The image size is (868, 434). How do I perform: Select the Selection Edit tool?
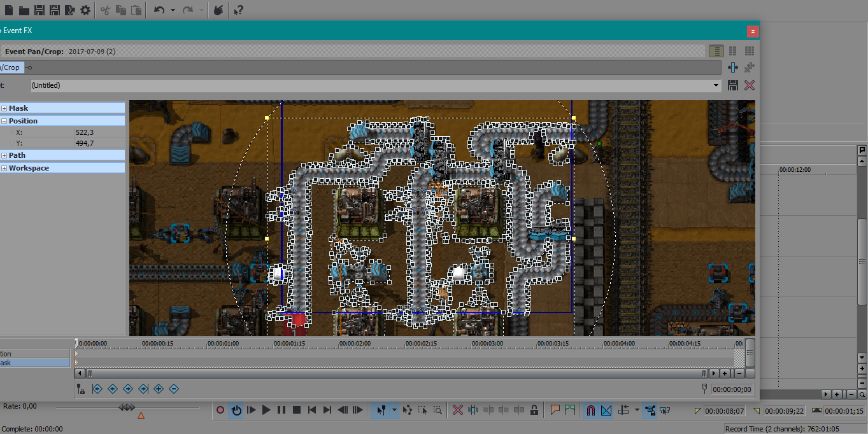tap(422, 410)
